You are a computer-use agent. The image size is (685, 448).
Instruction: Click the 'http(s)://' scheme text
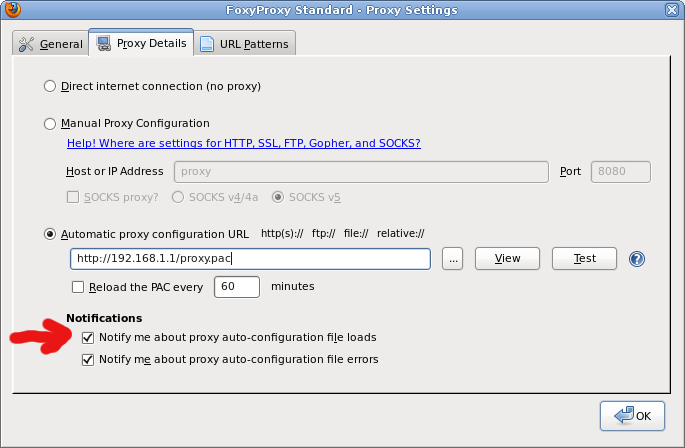[x=282, y=234]
